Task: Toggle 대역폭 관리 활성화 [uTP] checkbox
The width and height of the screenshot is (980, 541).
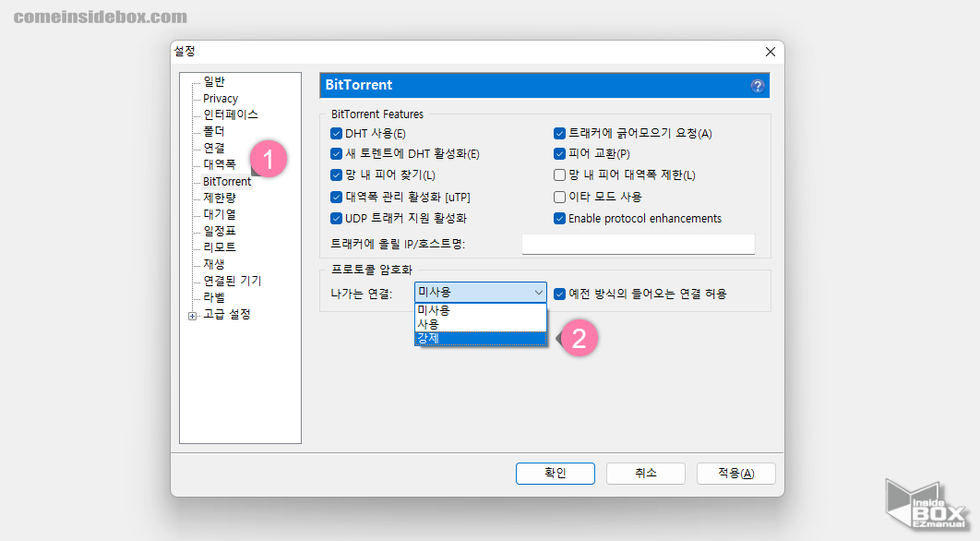Action: coord(336,197)
